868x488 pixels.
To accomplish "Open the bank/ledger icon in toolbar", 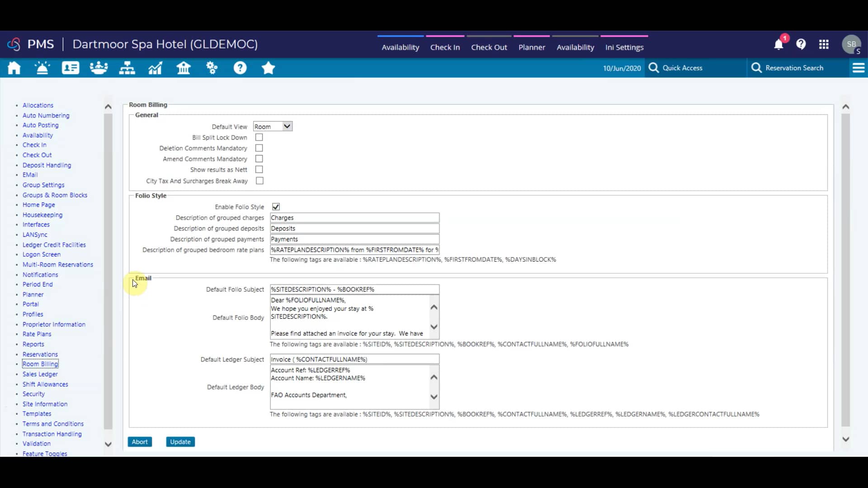I will (184, 68).
